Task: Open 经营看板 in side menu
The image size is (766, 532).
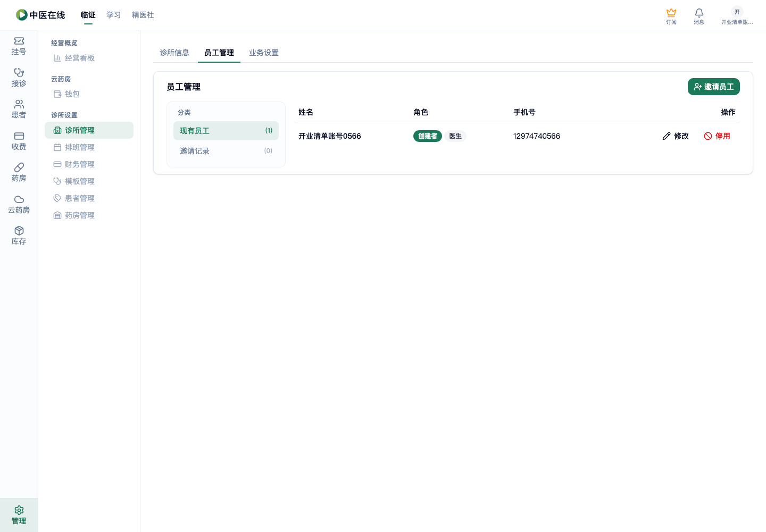Action: pos(89,58)
